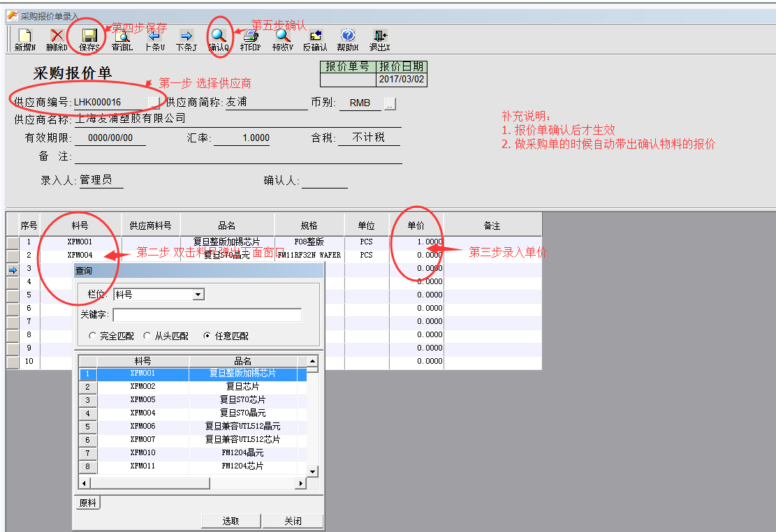Viewport: 776px width, 532px height.
Task: Click the query list scroll left arrow
Action: coord(84,483)
